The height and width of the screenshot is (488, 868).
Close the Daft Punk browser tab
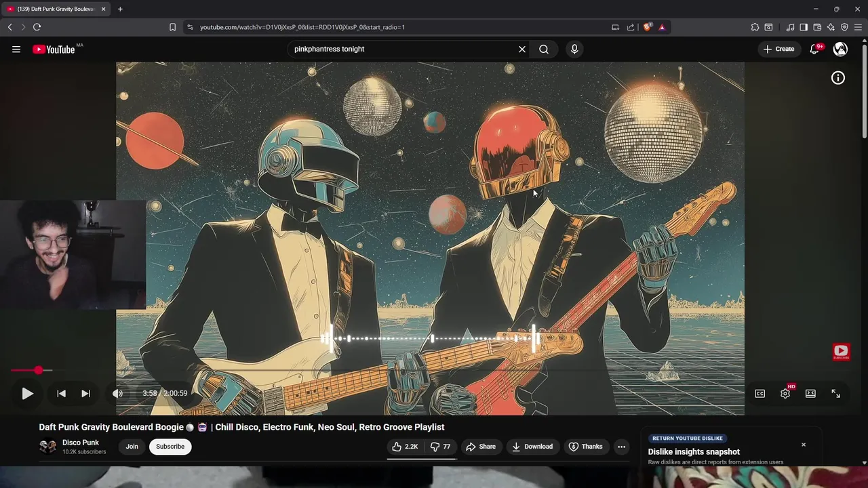(103, 9)
